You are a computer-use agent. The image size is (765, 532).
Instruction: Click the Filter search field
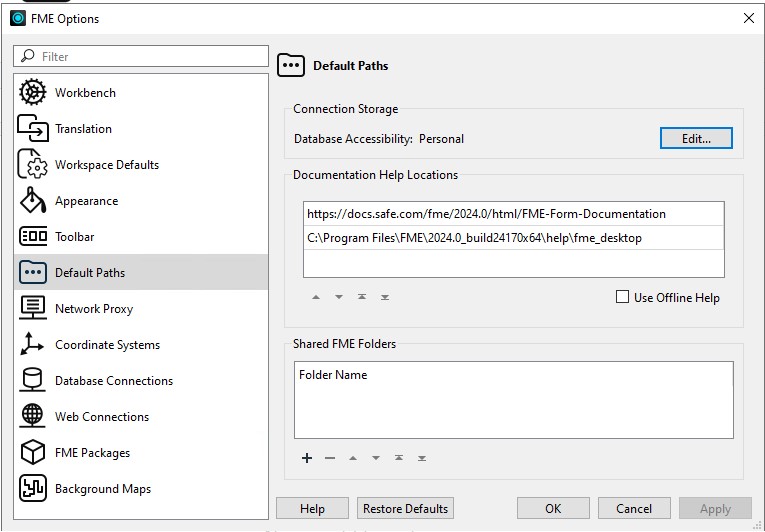click(141, 56)
